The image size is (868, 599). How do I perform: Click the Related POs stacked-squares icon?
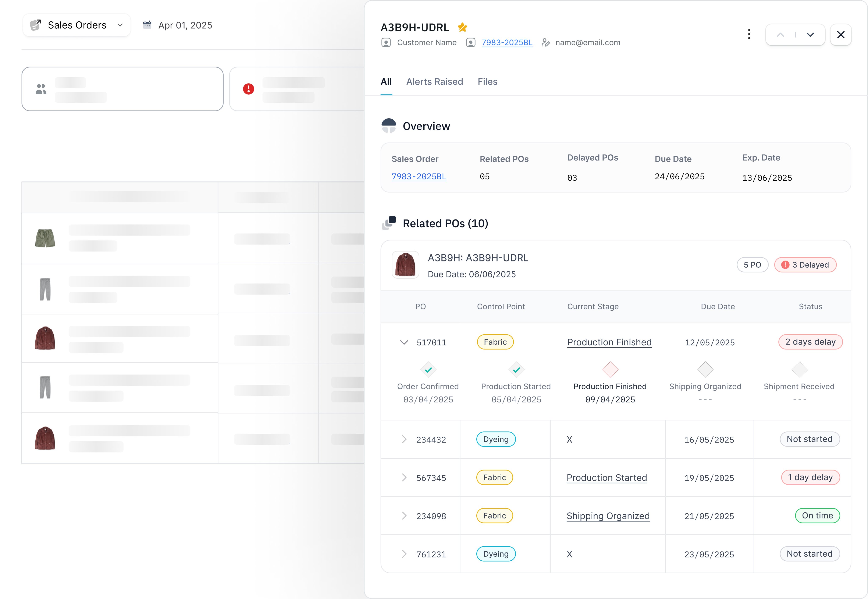coord(389,223)
